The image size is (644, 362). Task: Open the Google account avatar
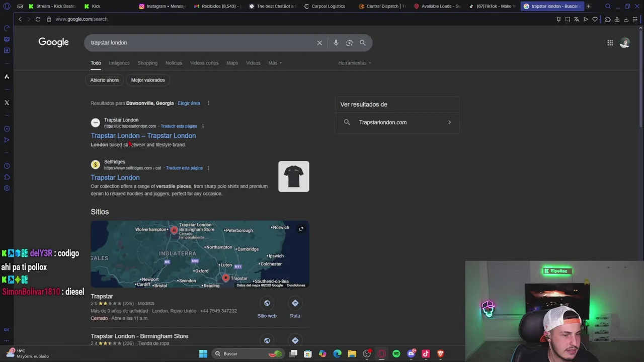click(624, 43)
